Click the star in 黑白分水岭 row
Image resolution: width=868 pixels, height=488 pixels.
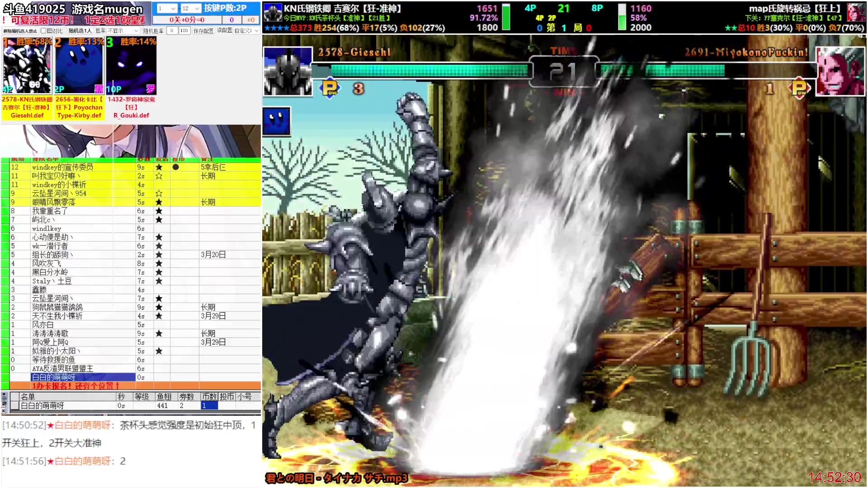[x=159, y=272]
